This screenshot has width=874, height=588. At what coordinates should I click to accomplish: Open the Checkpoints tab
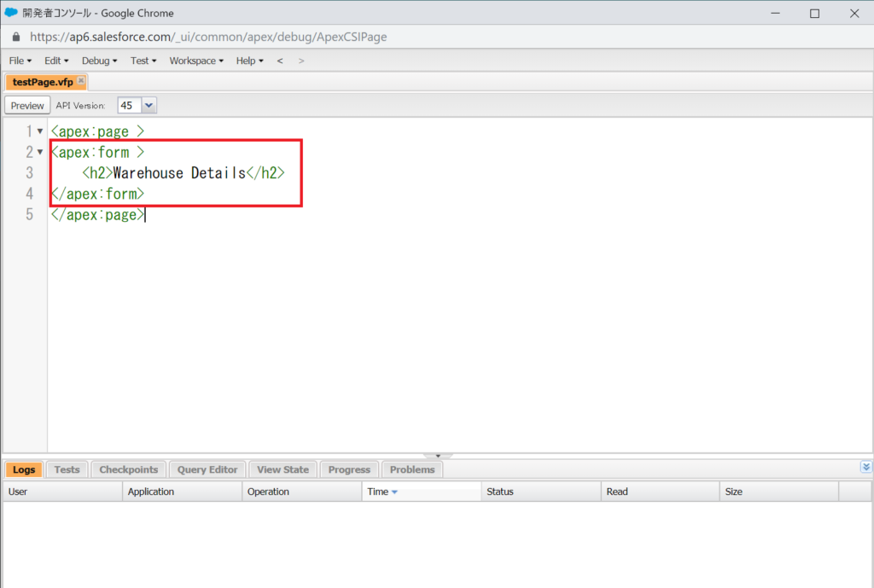pos(128,469)
